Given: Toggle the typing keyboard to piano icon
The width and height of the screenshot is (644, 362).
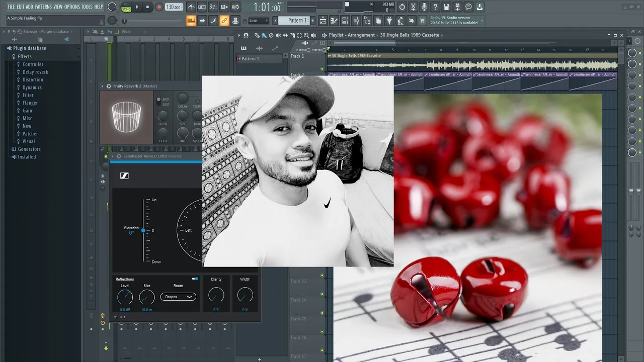Looking at the screenshot, I should coord(191,21).
